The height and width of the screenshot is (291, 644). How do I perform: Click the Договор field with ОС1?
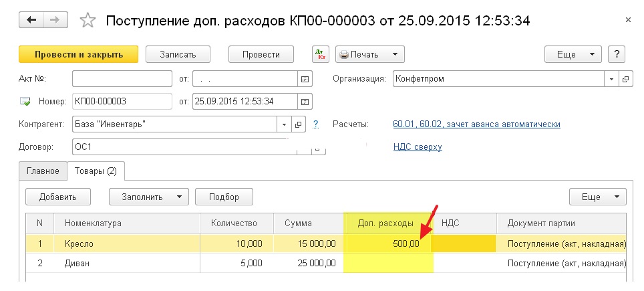coord(185,147)
